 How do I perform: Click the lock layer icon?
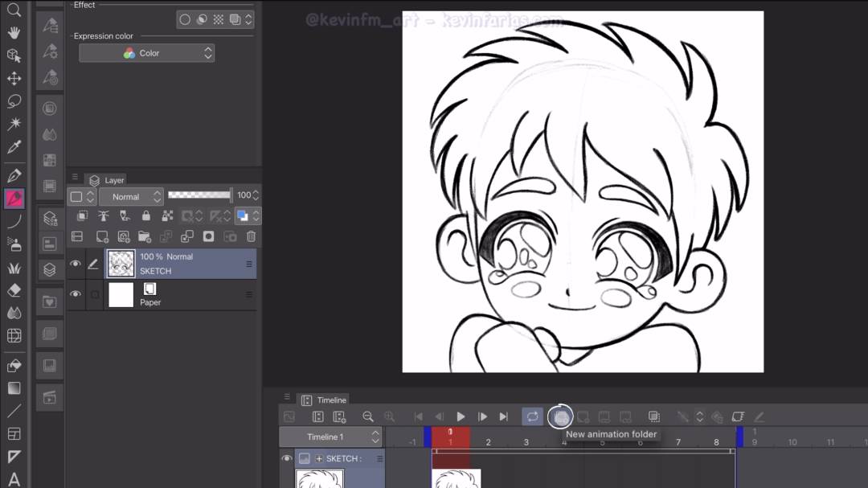[x=147, y=216]
